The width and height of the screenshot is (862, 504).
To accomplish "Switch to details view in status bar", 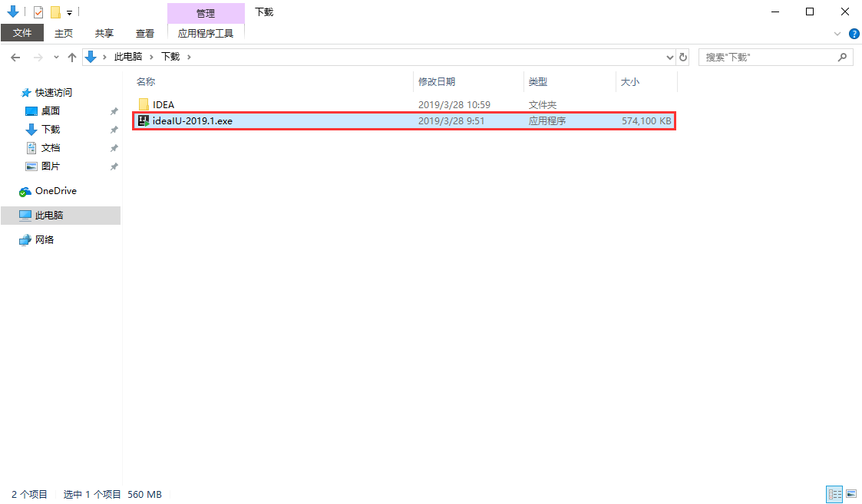I will pyautogui.click(x=834, y=494).
